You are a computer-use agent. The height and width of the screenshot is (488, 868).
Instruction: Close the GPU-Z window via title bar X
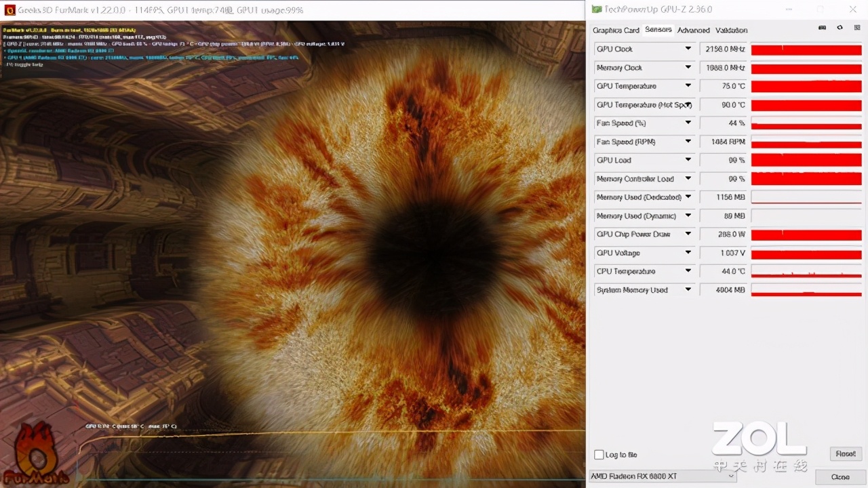[853, 9]
